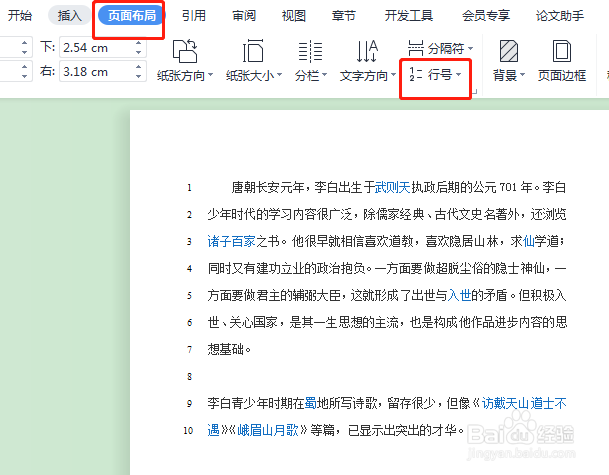Viewport: 609px width, 475px height.
Task: Click the 行号 line numbers icon
Action: (x=416, y=74)
